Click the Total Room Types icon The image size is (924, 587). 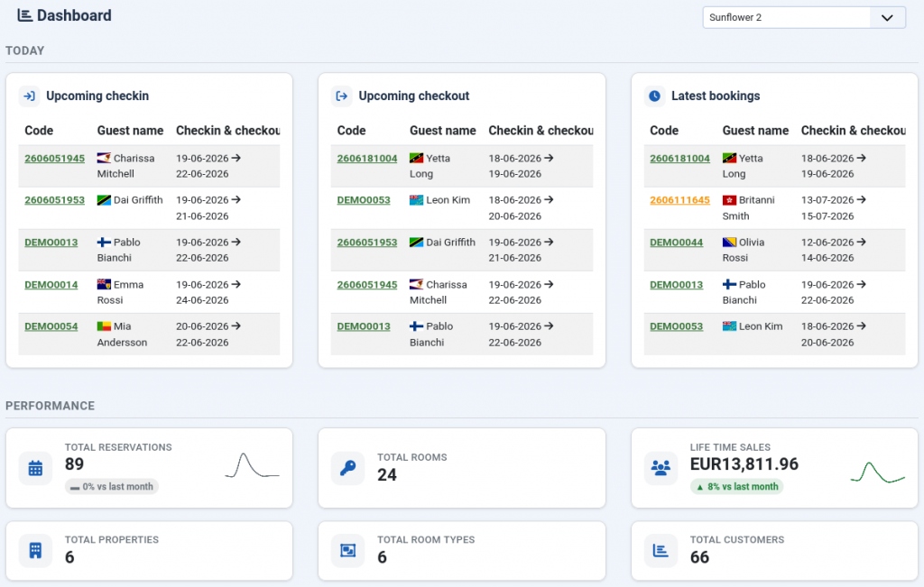pos(348,551)
